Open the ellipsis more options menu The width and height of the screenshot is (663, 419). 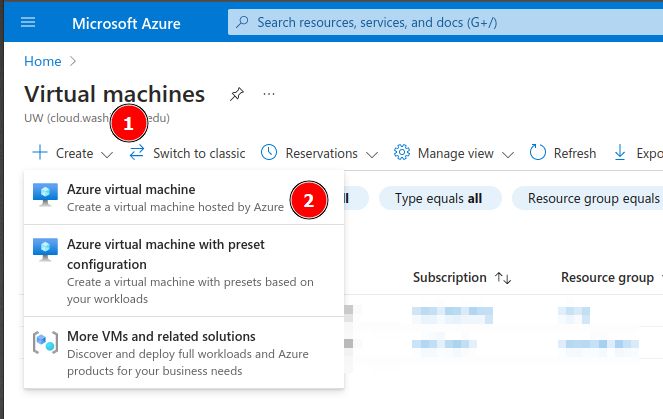point(269,94)
